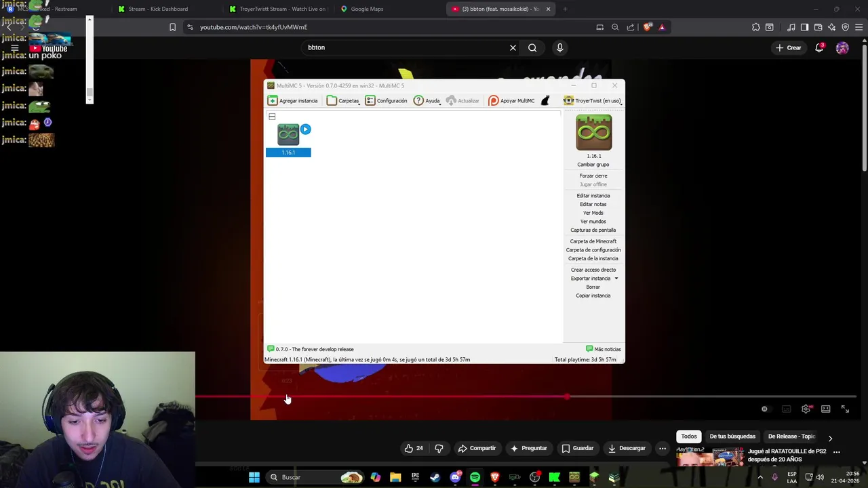Click the black cat icon in MultiMC toolbar
Screen dimensions: 868x488
click(x=545, y=100)
